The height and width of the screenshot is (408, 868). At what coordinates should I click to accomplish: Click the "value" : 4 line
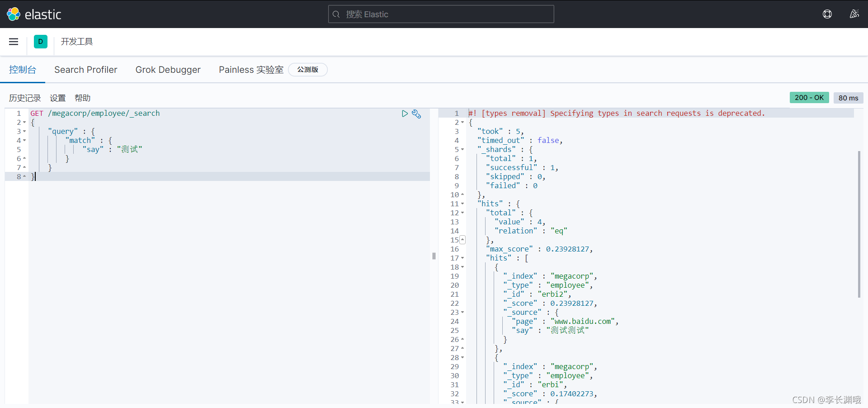pyautogui.click(x=520, y=222)
